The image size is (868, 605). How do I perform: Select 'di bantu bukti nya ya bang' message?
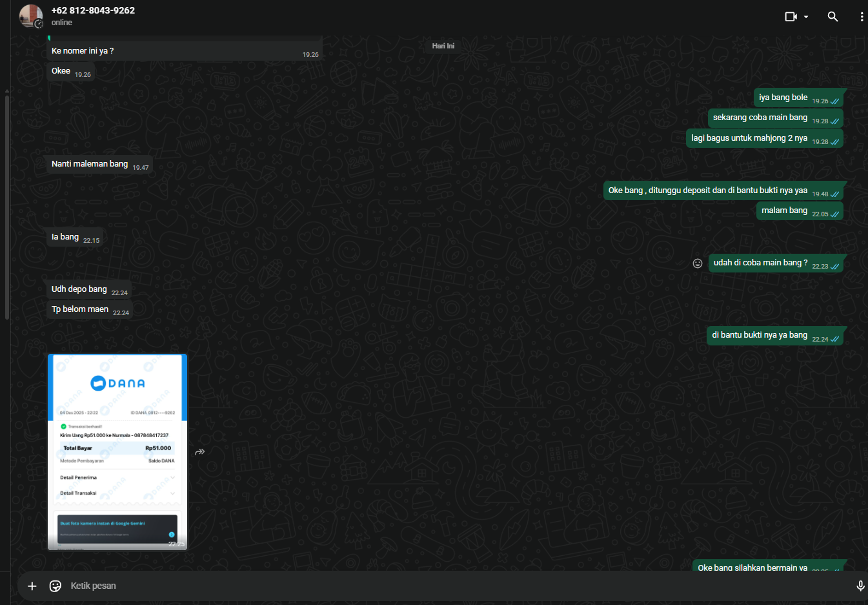pyautogui.click(x=775, y=335)
